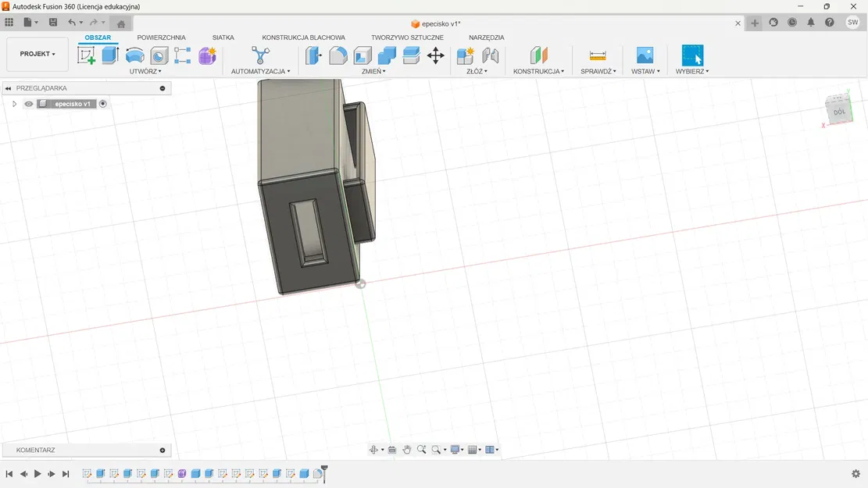The height and width of the screenshot is (488, 868).
Task: Activate the Revolve tool
Action: coord(134,55)
